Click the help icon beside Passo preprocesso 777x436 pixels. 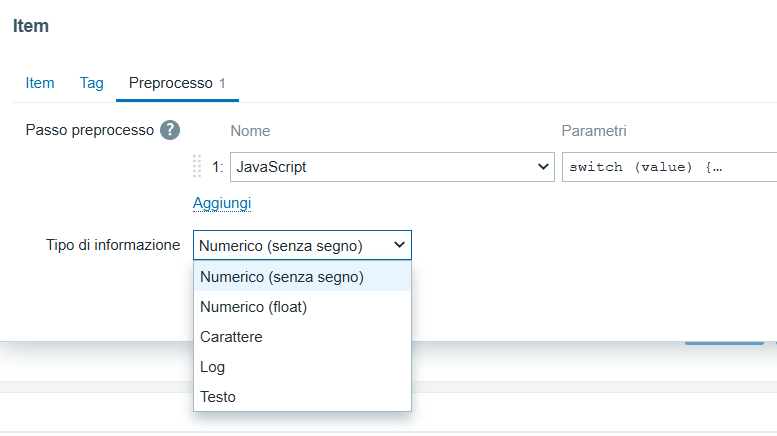coord(170,130)
